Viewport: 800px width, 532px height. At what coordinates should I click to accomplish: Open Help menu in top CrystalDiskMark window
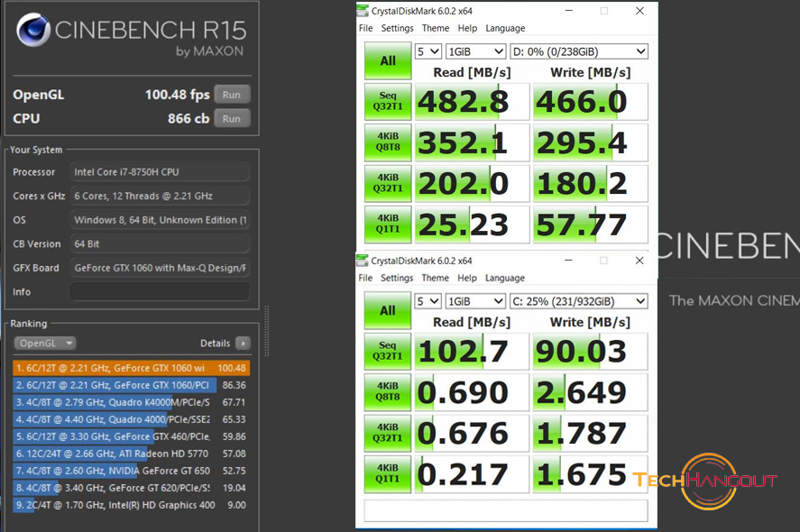(467, 28)
